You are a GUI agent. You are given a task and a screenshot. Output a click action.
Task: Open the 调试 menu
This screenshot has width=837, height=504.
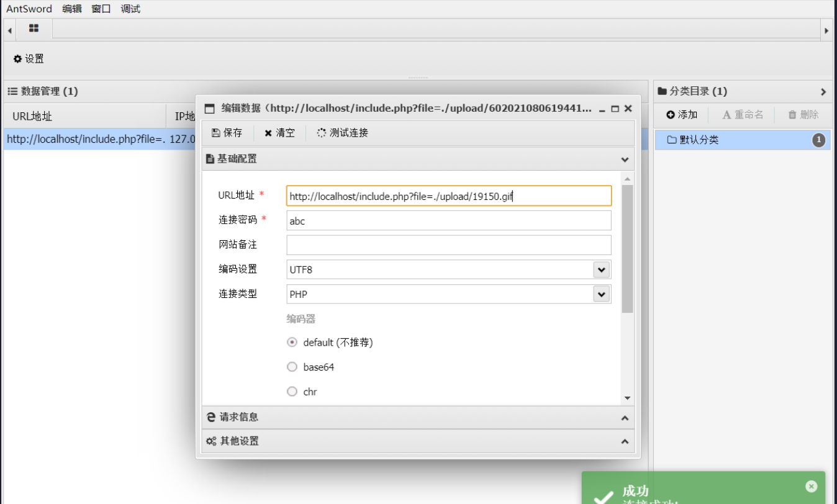[x=130, y=9]
